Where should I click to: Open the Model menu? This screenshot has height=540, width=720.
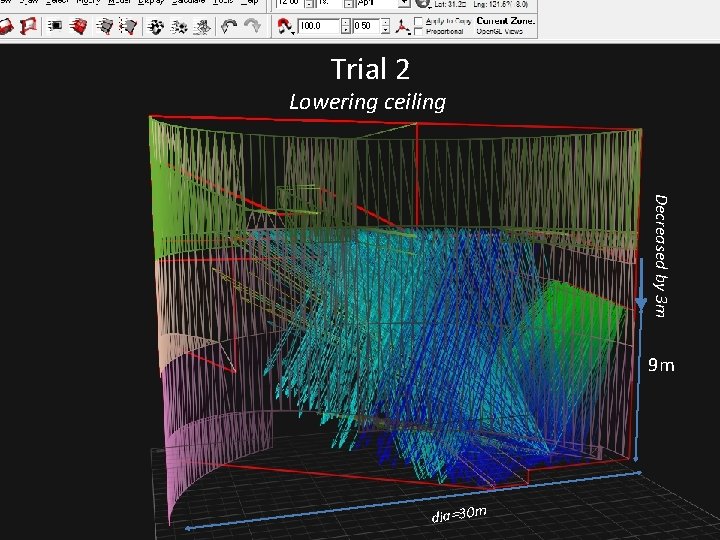(119, 2)
